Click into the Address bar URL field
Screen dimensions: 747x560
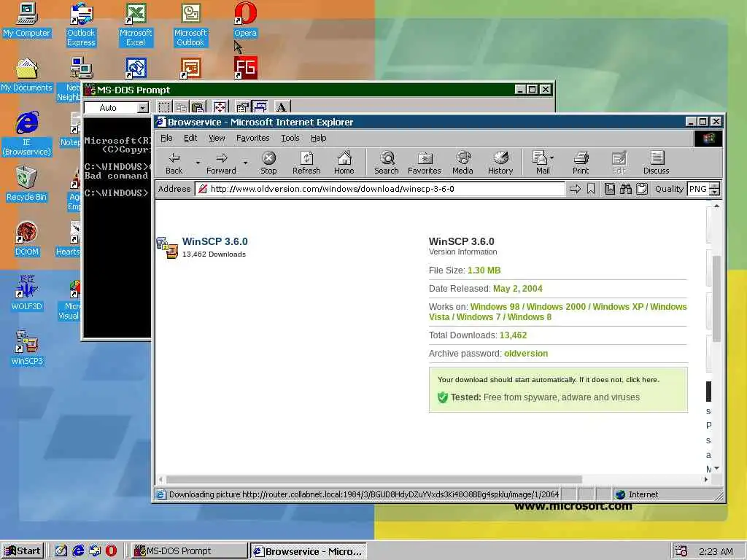[x=379, y=189]
